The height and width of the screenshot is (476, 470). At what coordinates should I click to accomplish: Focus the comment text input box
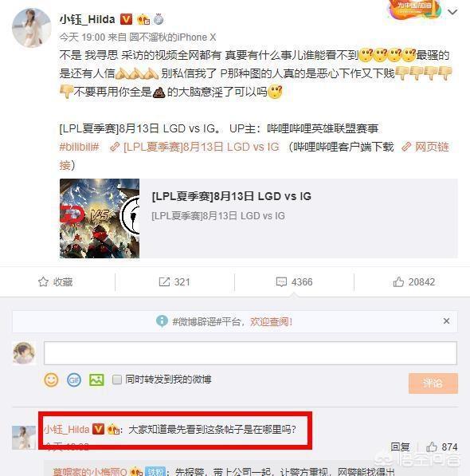250,353
